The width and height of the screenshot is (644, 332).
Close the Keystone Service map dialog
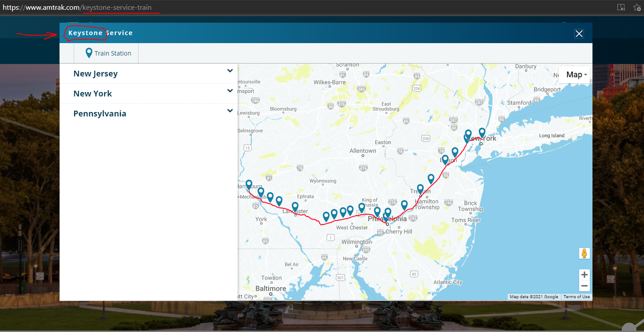tap(579, 34)
